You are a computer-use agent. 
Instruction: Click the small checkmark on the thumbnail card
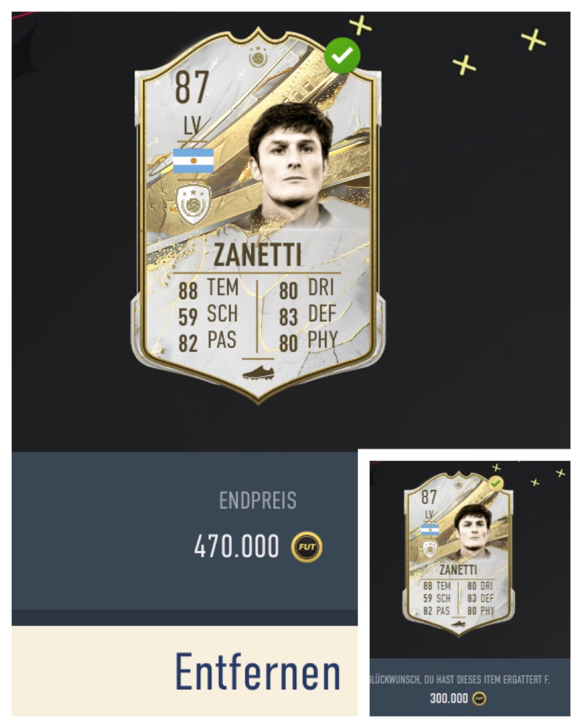pos(496,483)
